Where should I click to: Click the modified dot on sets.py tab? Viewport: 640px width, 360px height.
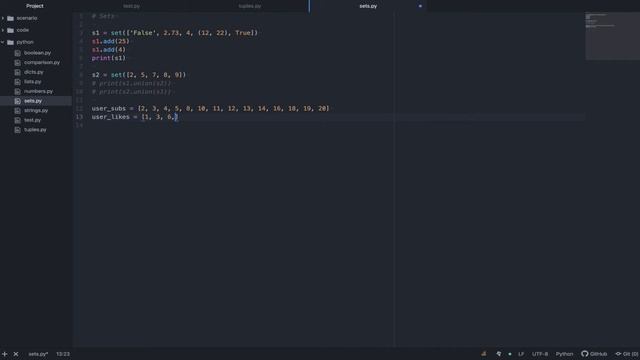pos(420,6)
